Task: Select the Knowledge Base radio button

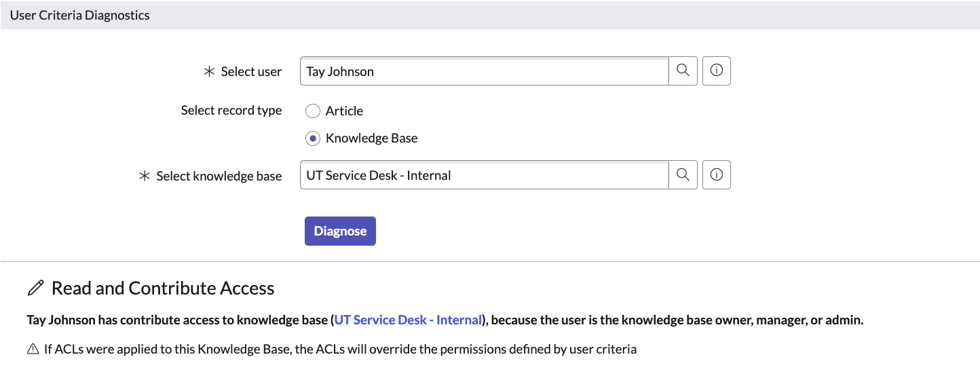Action: (x=312, y=138)
